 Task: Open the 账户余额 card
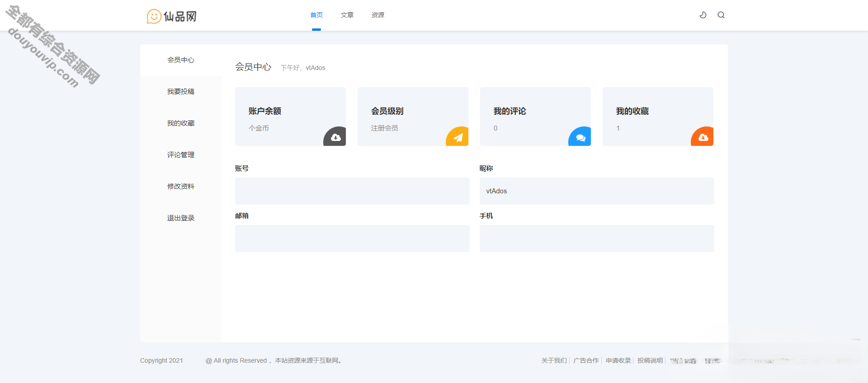pos(290,117)
